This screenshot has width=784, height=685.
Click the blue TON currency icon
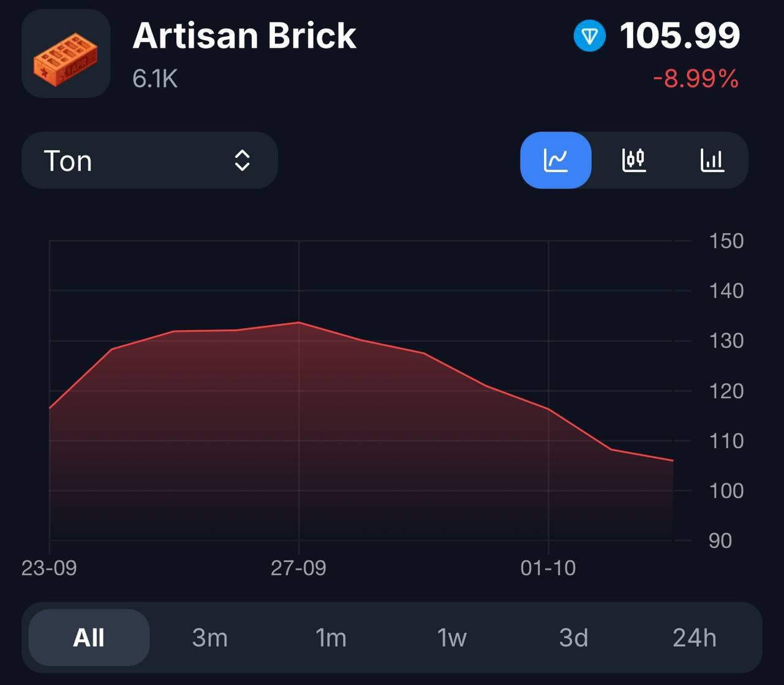589,36
